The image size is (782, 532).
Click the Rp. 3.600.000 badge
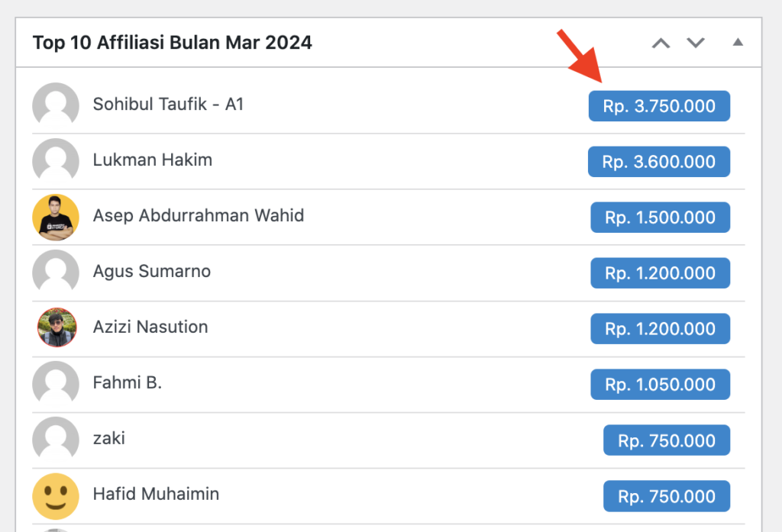point(659,162)
